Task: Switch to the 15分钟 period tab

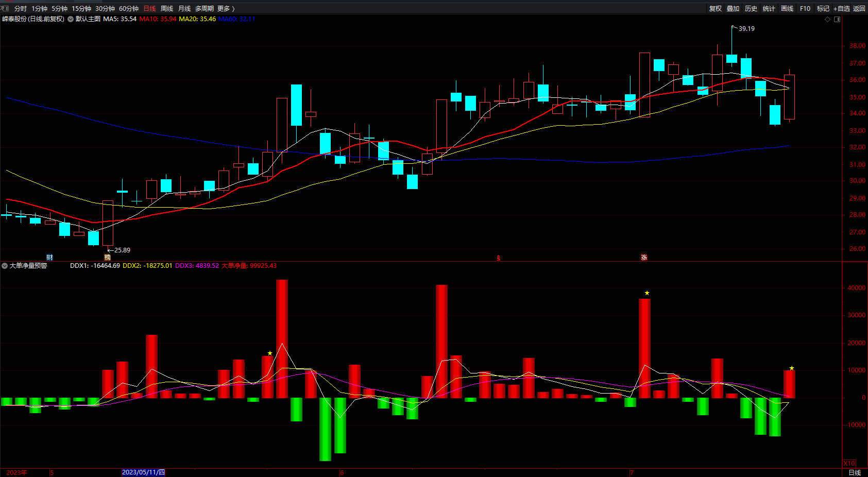Action: [81, 9]
